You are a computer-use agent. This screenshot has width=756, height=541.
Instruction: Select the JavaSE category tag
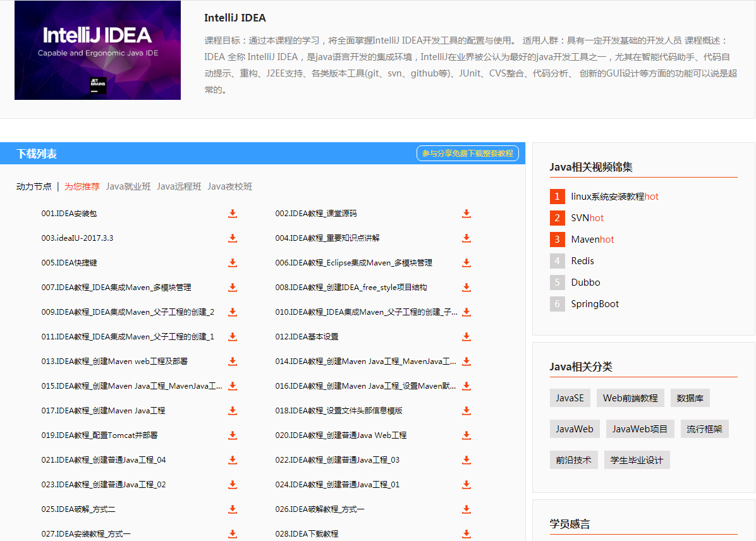pyautogui.click(x=570, y=398)
